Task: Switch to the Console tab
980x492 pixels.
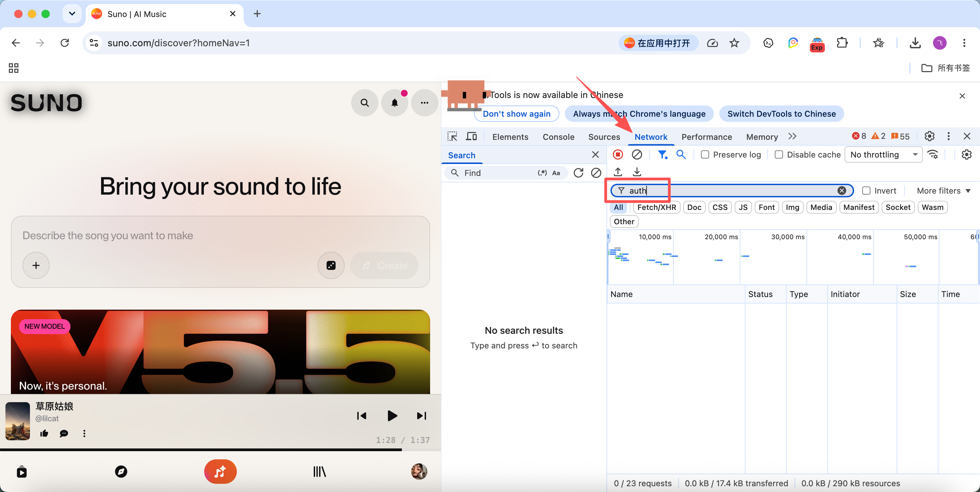Action: click(x=558, y=136)
